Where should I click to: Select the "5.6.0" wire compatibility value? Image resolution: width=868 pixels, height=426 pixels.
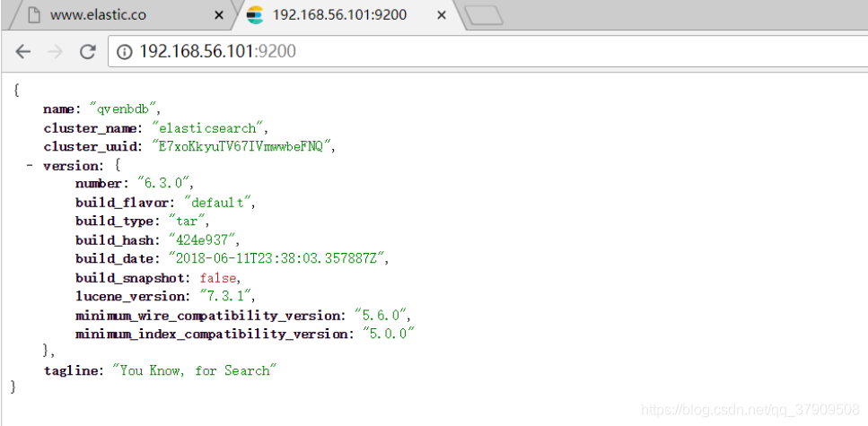381,316
